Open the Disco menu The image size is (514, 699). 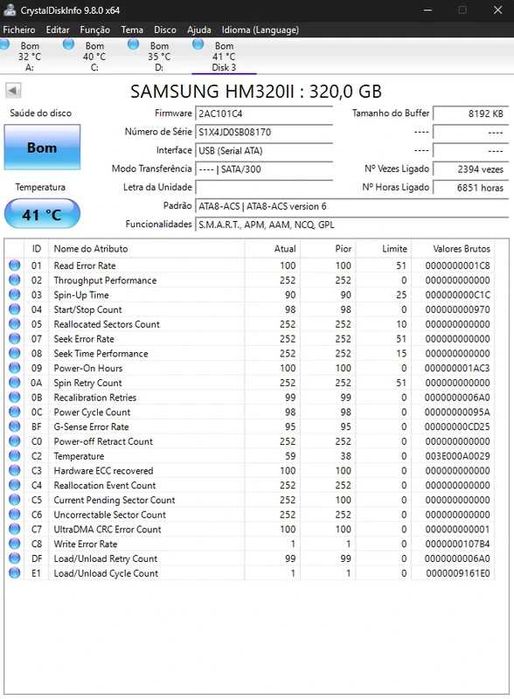165,30
